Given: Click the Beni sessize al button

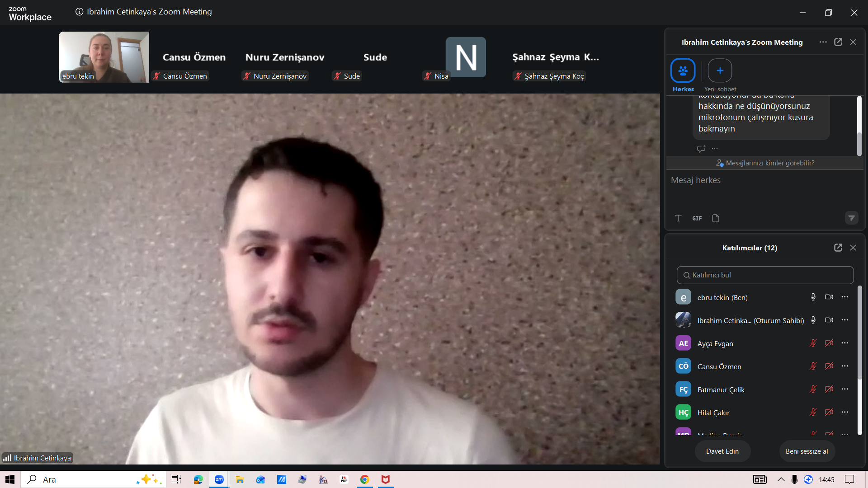Looking at the screenshot, I should (807, 451).
